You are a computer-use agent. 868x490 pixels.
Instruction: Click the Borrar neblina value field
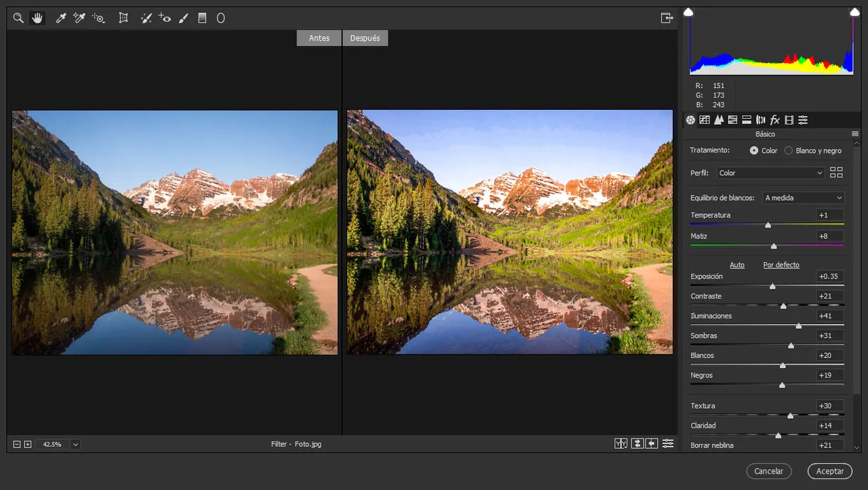[830, 445]
